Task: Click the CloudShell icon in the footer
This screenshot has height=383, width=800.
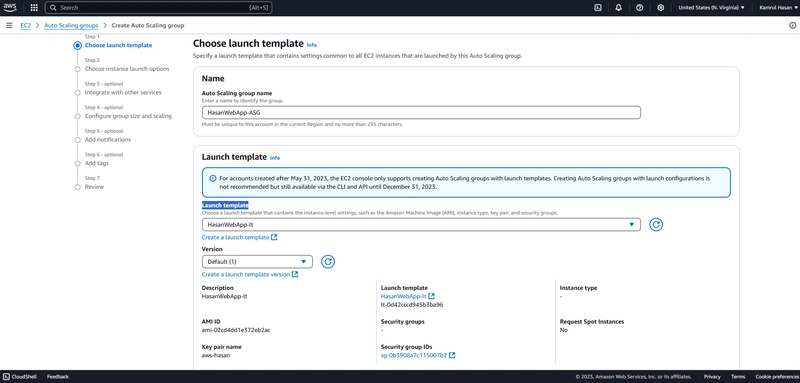Action: click(x=6, y=377)
